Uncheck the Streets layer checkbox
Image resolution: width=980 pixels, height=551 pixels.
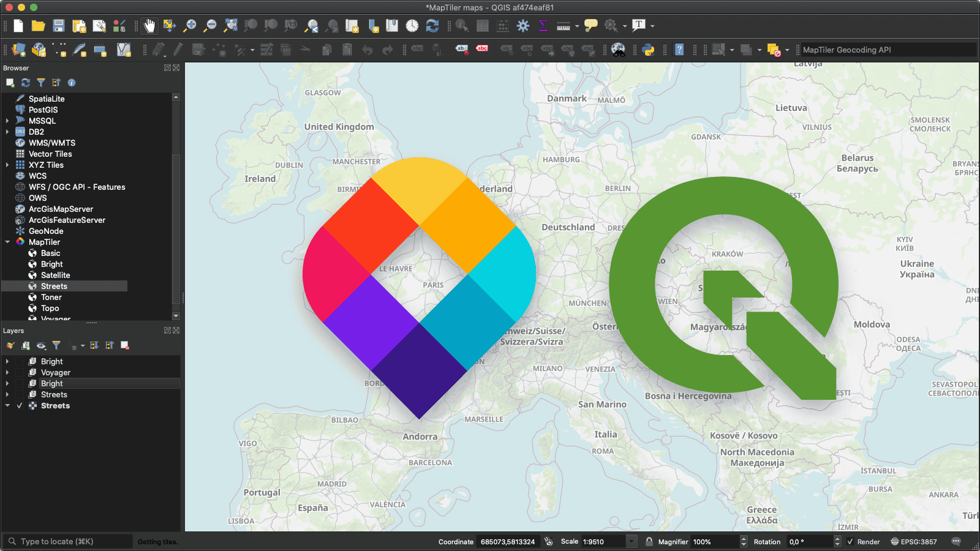click(19, 405)
